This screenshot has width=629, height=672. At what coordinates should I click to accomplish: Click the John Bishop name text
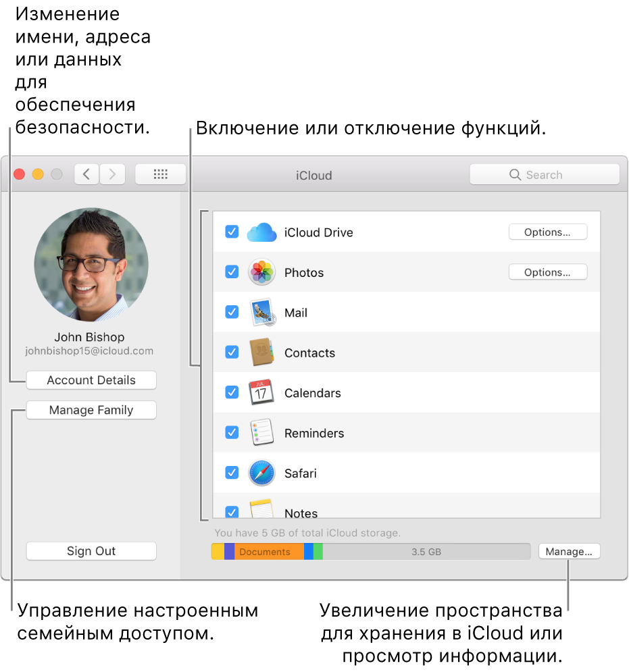click(89, 337)
